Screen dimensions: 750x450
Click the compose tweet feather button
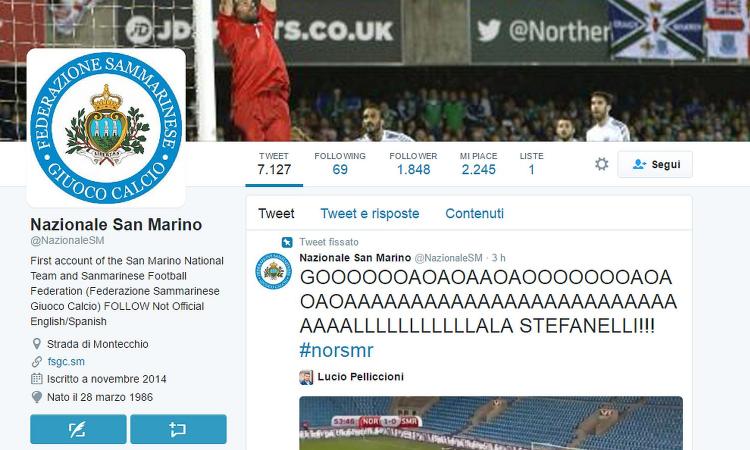(x=78, y=429)
